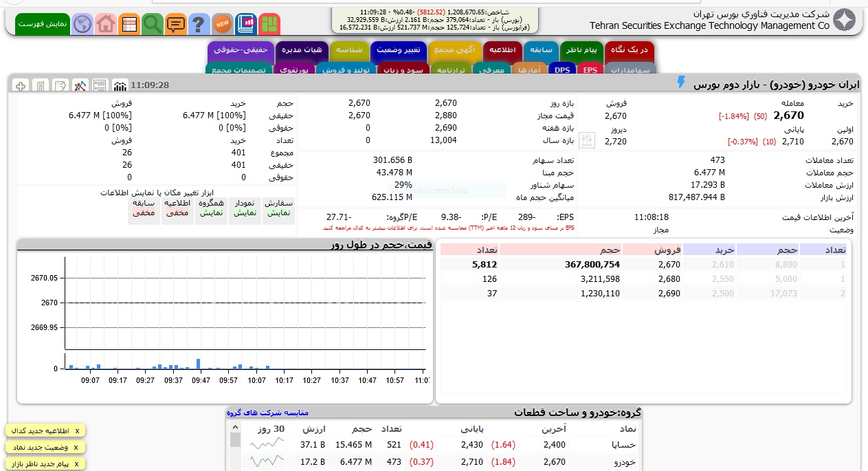Click the مقایسه شرکت های گروه link
This screenshot has height=471, width=868.
point(268,413)
